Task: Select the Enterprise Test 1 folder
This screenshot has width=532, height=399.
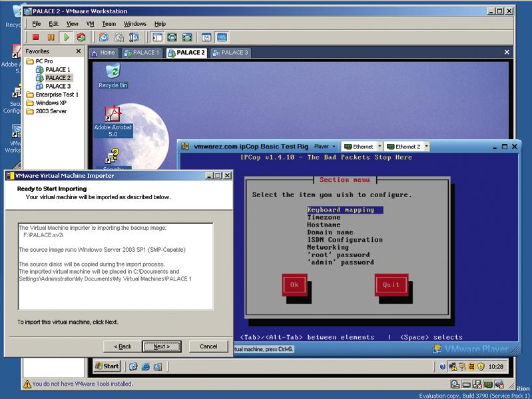Action: coord(53,95)
